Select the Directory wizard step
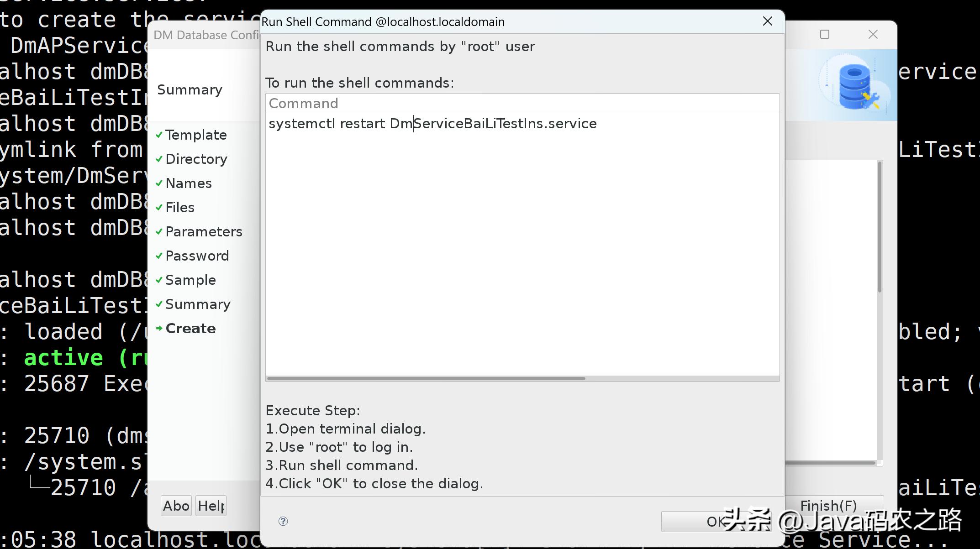The image size is (980, 549). [196, 159]
